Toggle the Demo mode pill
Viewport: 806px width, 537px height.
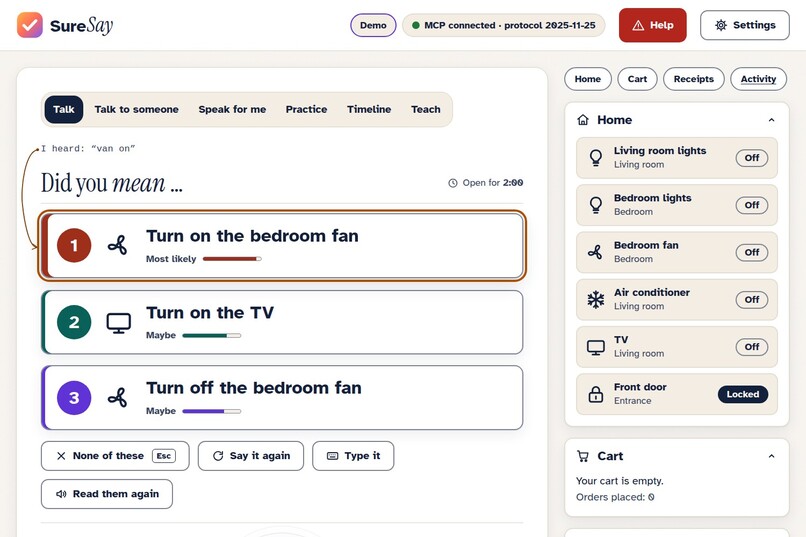[x=373, y=25]
